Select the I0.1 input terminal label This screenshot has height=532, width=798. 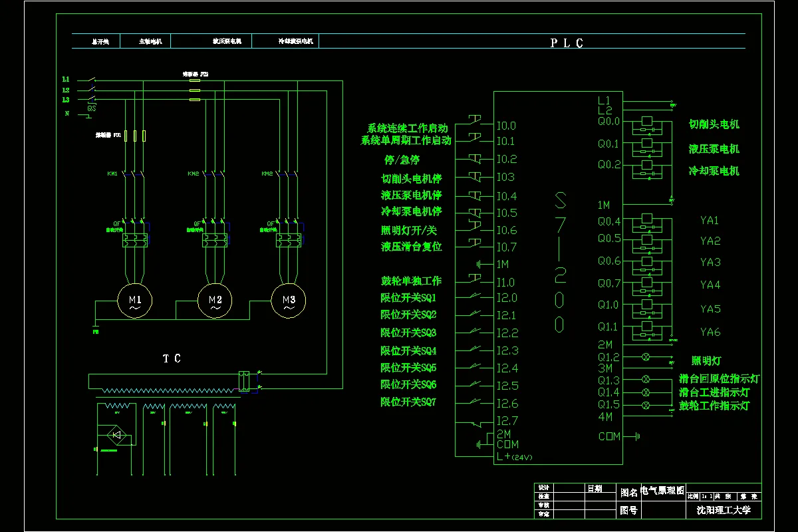coord(505,141)
